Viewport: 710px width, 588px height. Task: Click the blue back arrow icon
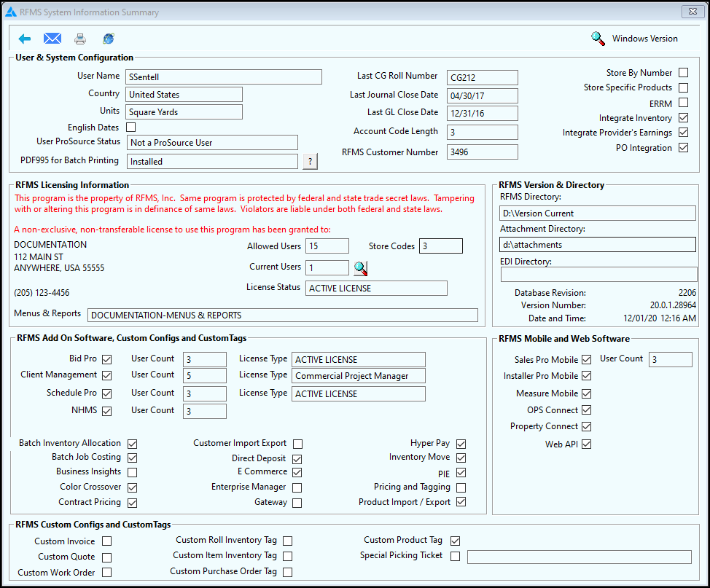(25, 39)
